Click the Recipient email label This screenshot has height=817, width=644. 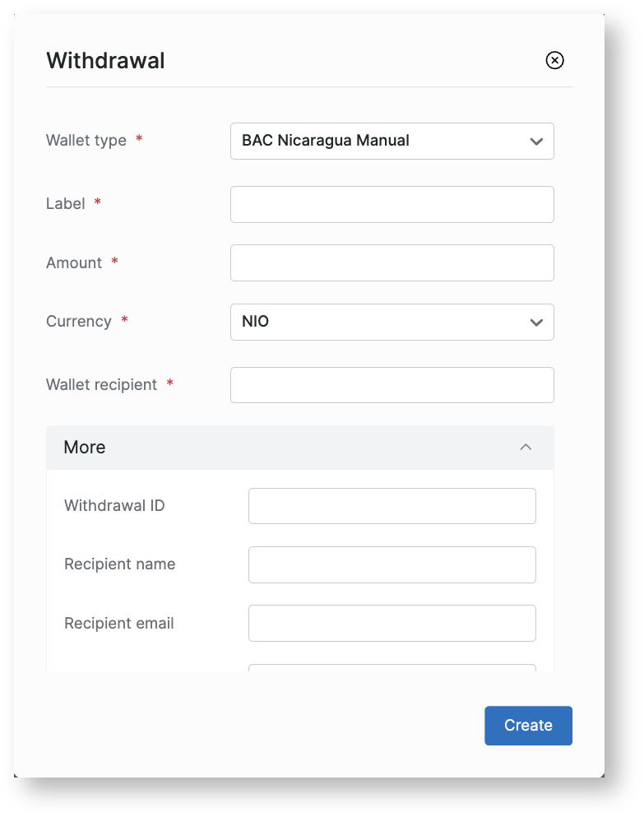[119, 624]
